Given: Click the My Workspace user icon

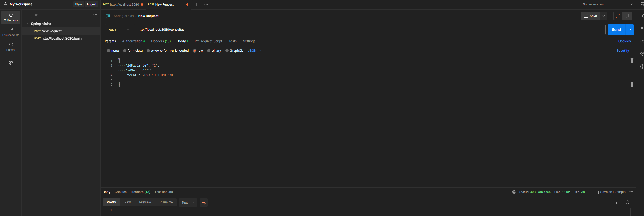Looking at the screenshot, I should coord(6,4).
